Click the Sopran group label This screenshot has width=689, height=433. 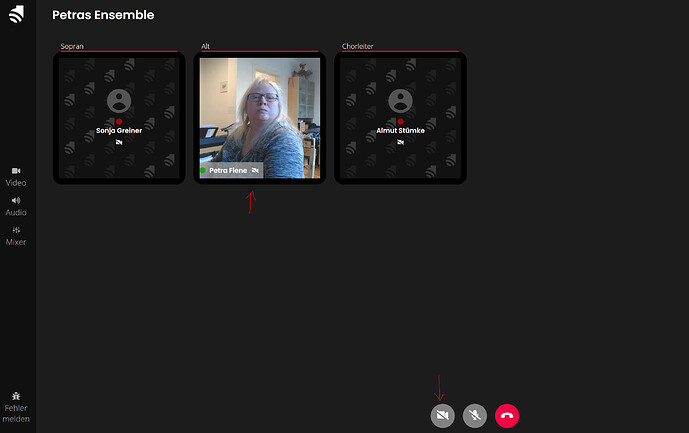coord(72,46)
